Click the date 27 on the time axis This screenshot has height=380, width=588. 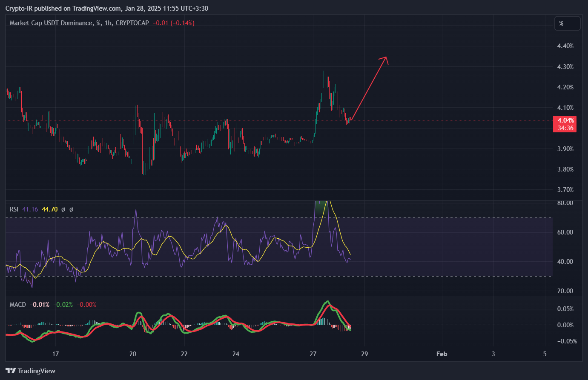313,354
